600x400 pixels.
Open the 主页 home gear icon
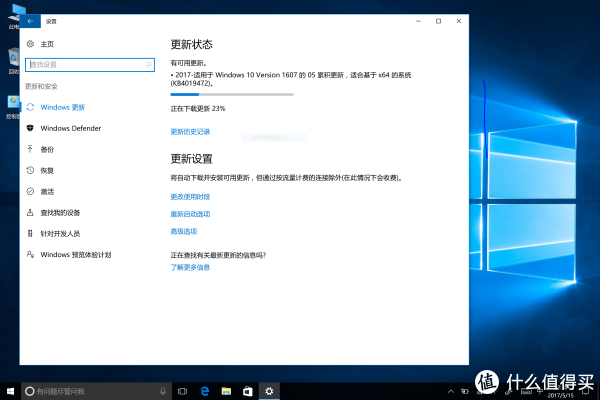click(x=30, y=44)
